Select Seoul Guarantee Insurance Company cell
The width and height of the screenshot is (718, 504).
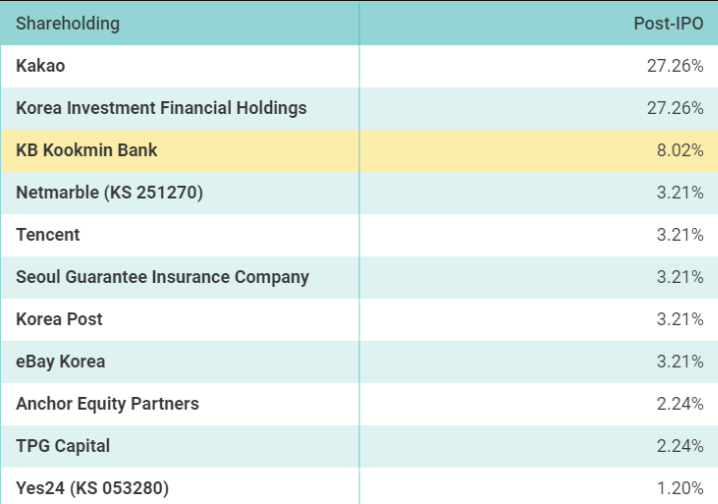(162, 277)
